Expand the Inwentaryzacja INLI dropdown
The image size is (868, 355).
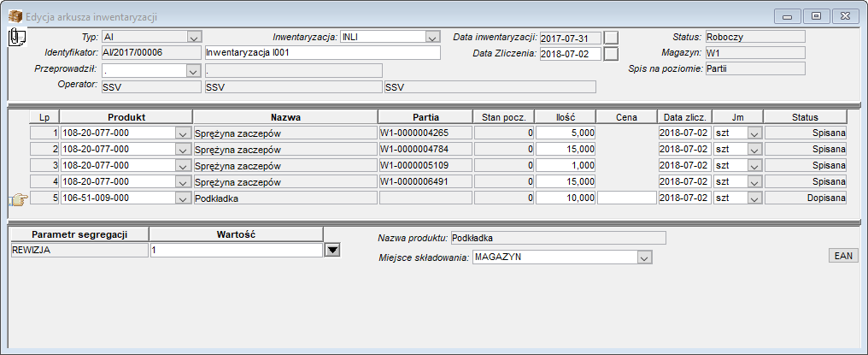(432, 38)
